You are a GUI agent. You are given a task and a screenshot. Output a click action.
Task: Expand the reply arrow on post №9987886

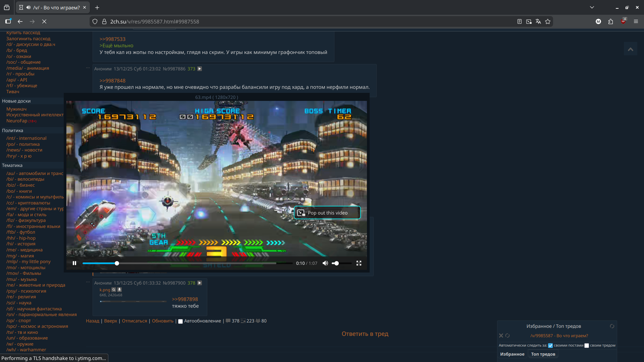tap(200, 69)
